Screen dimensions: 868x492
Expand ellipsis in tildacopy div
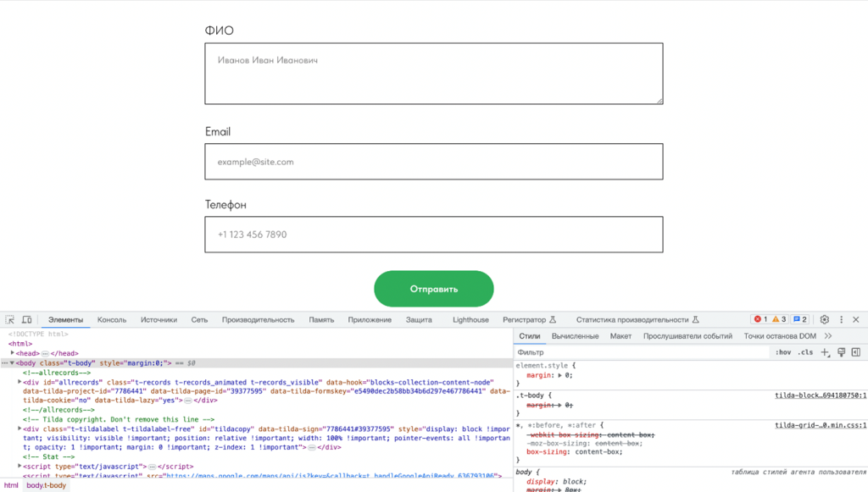(x=312, y=447)
